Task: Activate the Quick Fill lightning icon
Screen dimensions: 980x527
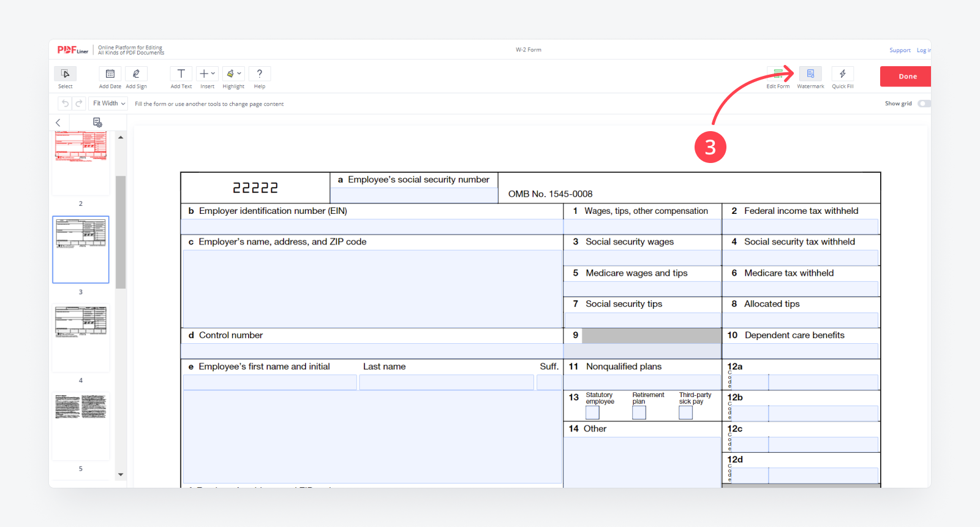Action: click(843, 74)
